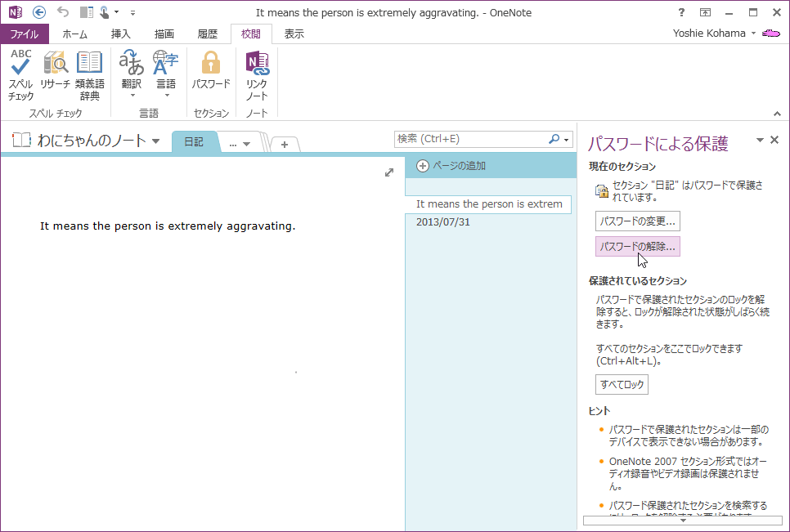The width and height of the screenshot is (790, 532).
Task: Open task pane options dropdown arrow
Action: tap(761, 140)
